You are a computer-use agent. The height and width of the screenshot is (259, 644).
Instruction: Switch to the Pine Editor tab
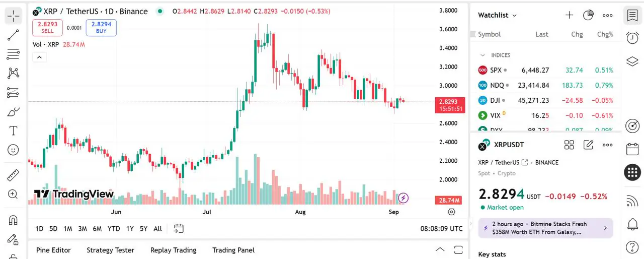pyautogui.click(x=53, y=250)
